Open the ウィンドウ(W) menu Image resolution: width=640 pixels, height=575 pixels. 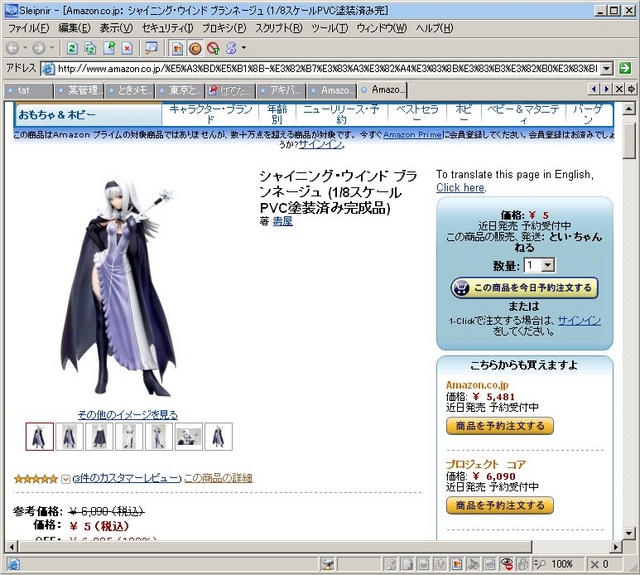pyautogui.click(x=382, y=28)
